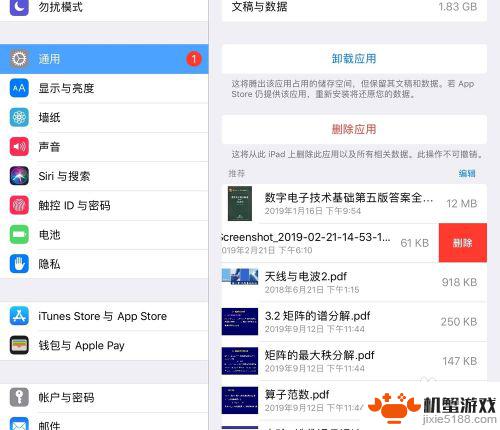Open the Siri & Search icon
500x430 pixels.
tap(19, 176)
